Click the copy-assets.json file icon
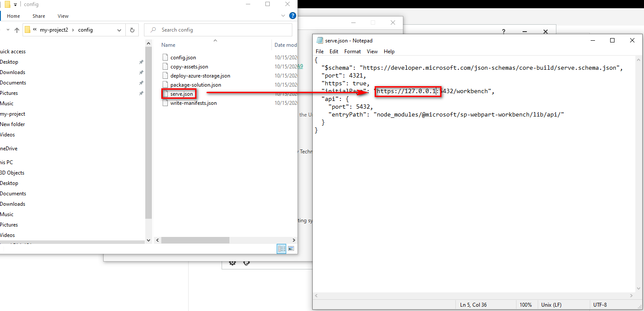The image size is (644, 311). pyautogui.click(x=165, y=67)
